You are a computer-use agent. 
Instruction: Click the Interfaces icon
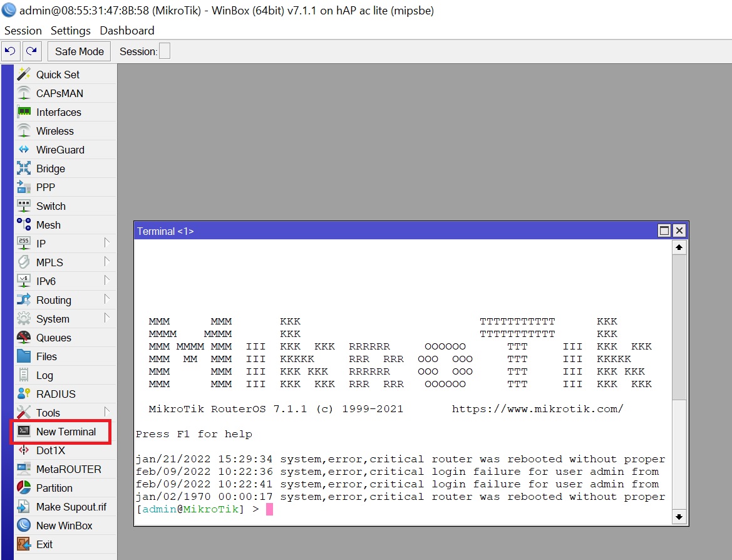[24, 112]
